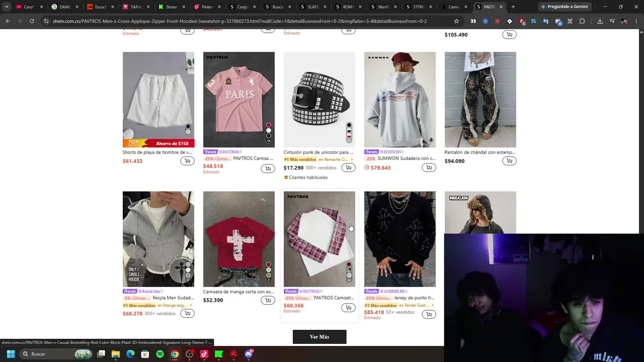Switch to the SLATE browser tab
644x362 pixels.
click(x=314, y=7)
